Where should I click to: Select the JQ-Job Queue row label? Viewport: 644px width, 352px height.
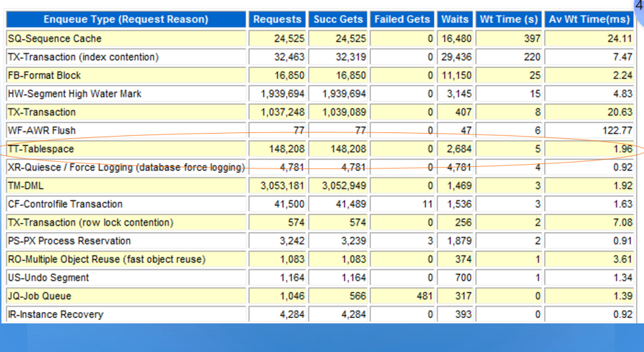[x=40, y=296]
